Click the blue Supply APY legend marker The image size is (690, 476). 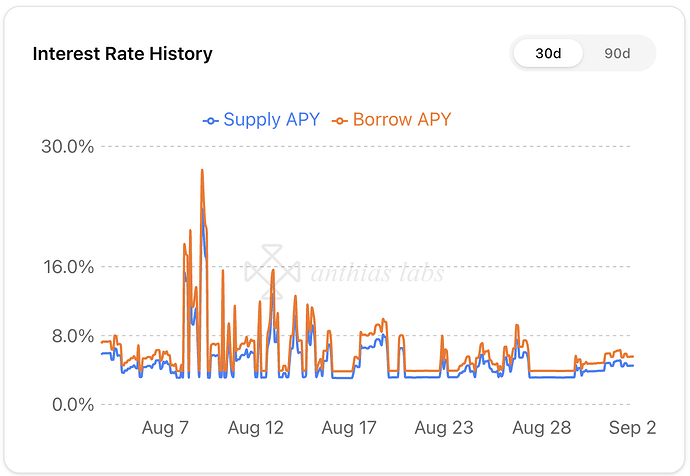[x=210, y=121]
